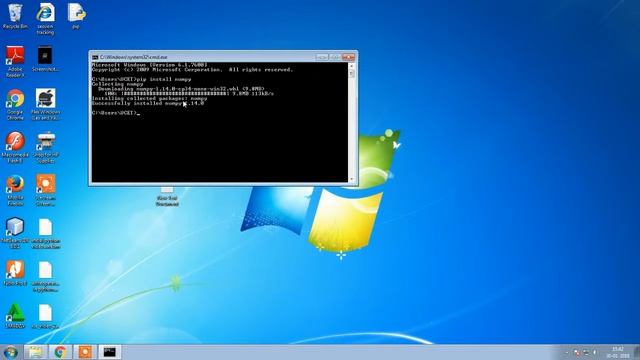
Task: Click the Microsoft Windows version line
Action: coord(149,65)
